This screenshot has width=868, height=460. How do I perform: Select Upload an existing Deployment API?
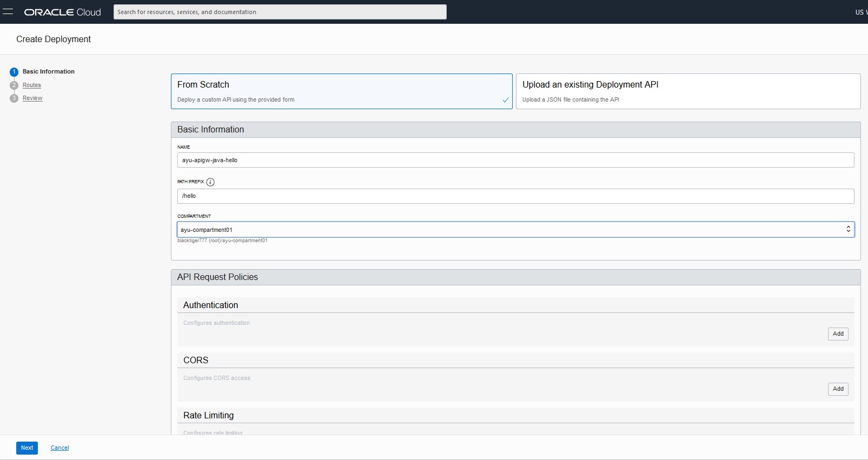(688, 91)
